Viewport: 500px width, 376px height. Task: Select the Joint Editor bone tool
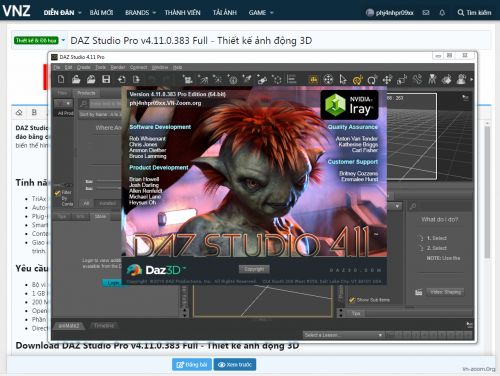pyautogui.click(x=417, y=79)
